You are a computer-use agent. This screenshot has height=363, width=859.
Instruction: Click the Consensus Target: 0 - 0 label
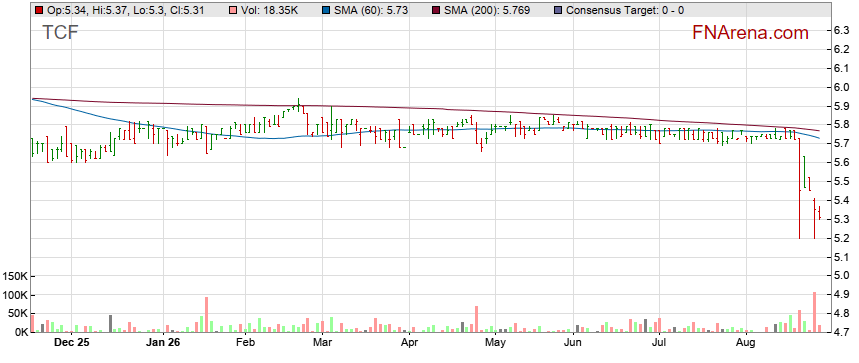point(625,10)
